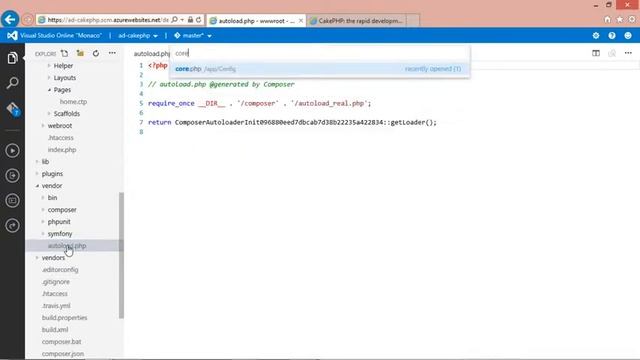
Task: Open build.properties file
Action: click(x=64, y=318)
